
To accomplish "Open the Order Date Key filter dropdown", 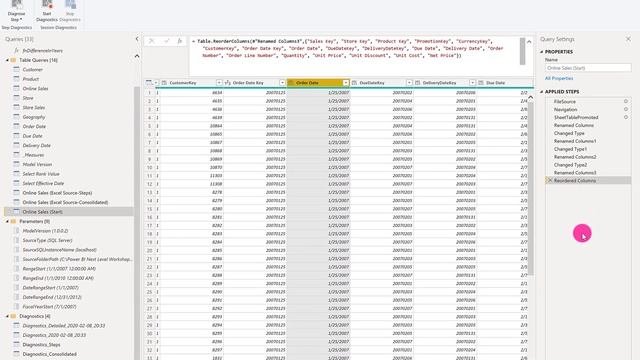I will tap(282, 83).
